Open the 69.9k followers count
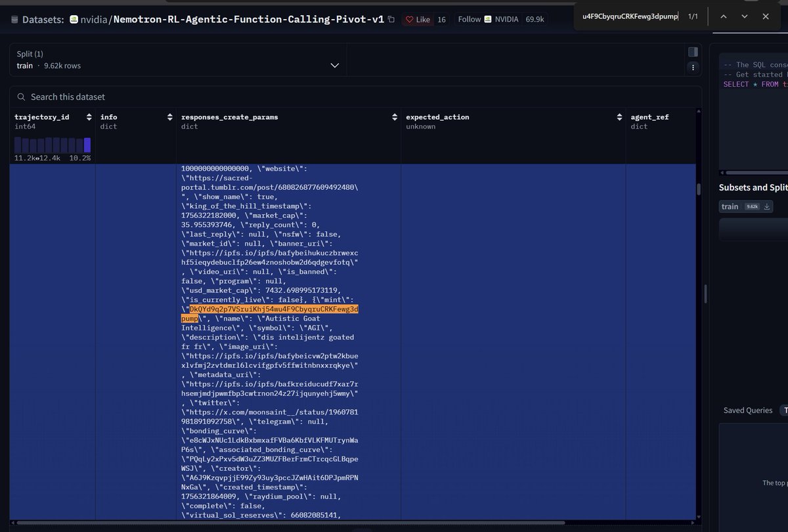This screenshot has height=532, width=788. 535,20
